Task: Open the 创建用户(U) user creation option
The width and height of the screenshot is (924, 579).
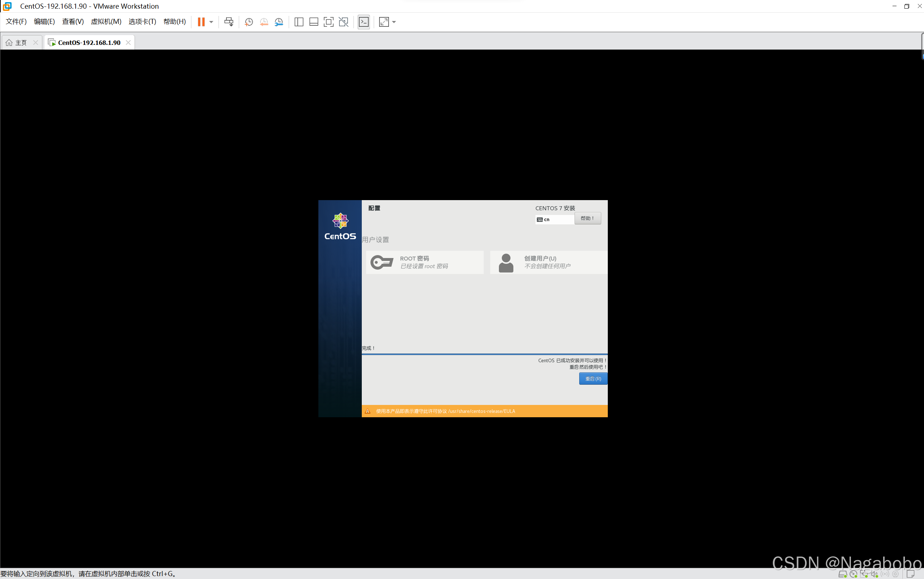Action: [548, 262]
